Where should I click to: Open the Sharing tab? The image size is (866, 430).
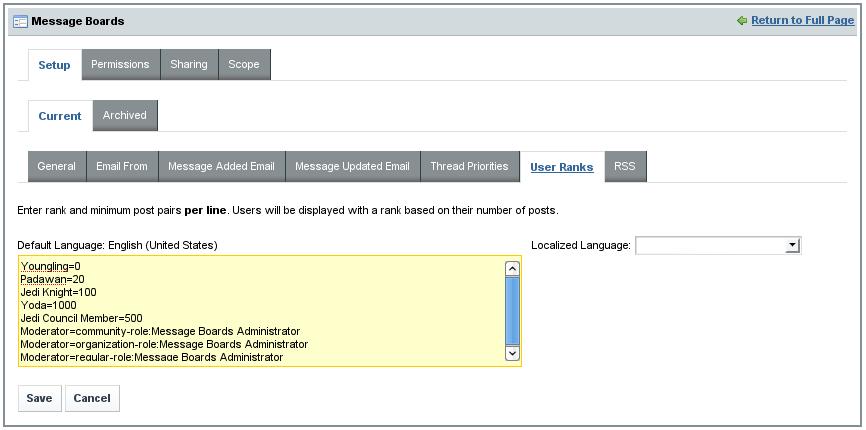[x=189, y=64]
